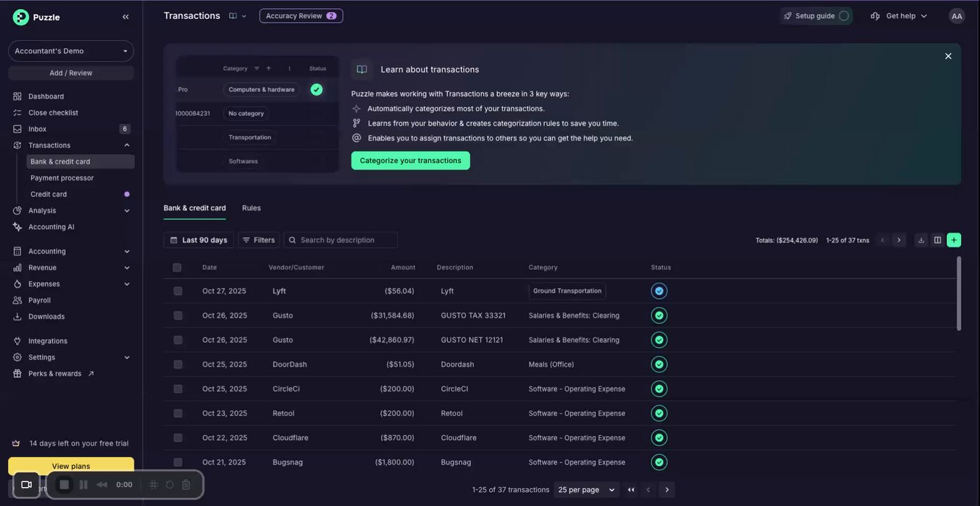Select the Bank & credit card tab

pos(195,208)
